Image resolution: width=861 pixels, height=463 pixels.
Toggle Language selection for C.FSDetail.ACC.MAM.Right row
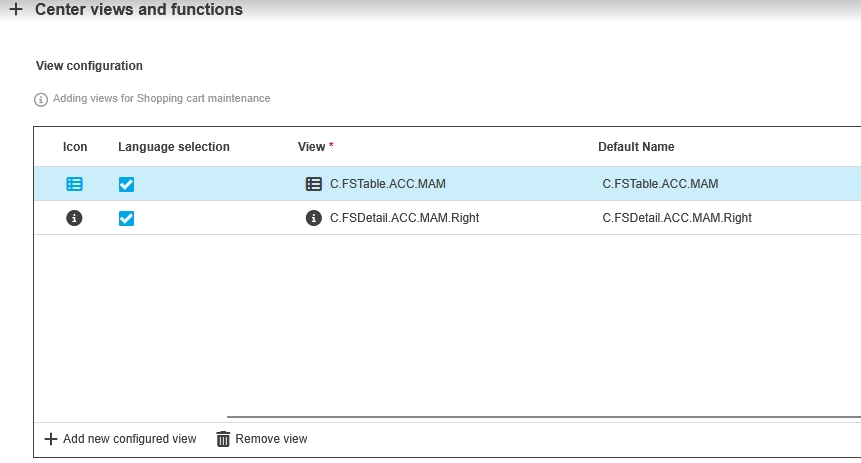click(x=126, y=218)
